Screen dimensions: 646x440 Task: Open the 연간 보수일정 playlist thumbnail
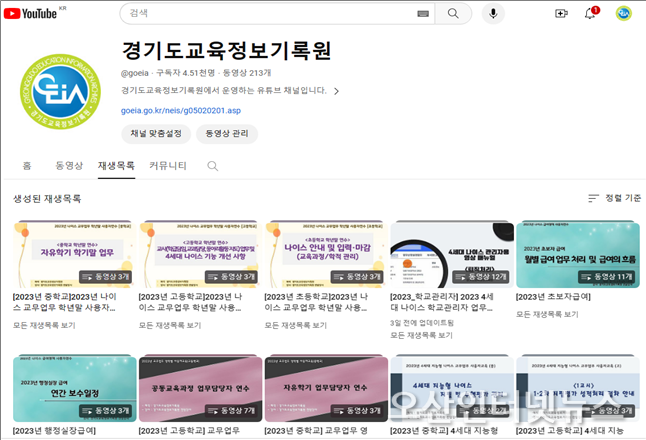pyautogui.click(x=74, y=389)
